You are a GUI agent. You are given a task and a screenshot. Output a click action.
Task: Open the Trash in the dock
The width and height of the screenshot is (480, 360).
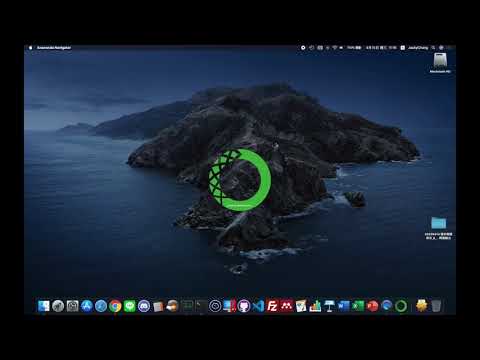(436, 306)
